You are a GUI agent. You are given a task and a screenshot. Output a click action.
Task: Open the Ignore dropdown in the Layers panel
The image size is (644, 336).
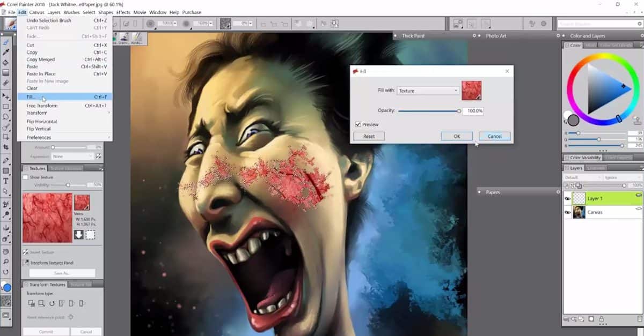point(622,177)
